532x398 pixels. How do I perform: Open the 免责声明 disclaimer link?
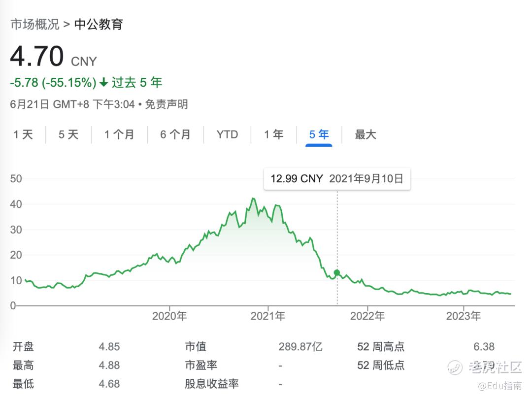166,104
